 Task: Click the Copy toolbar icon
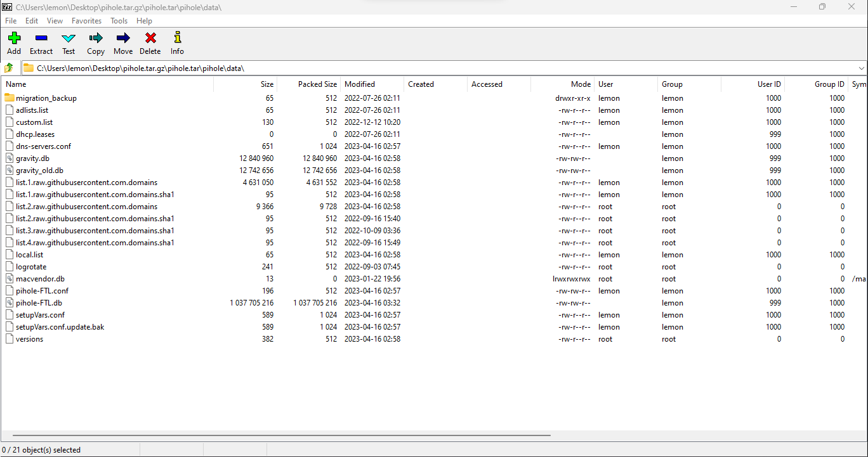tap(96, 39)
